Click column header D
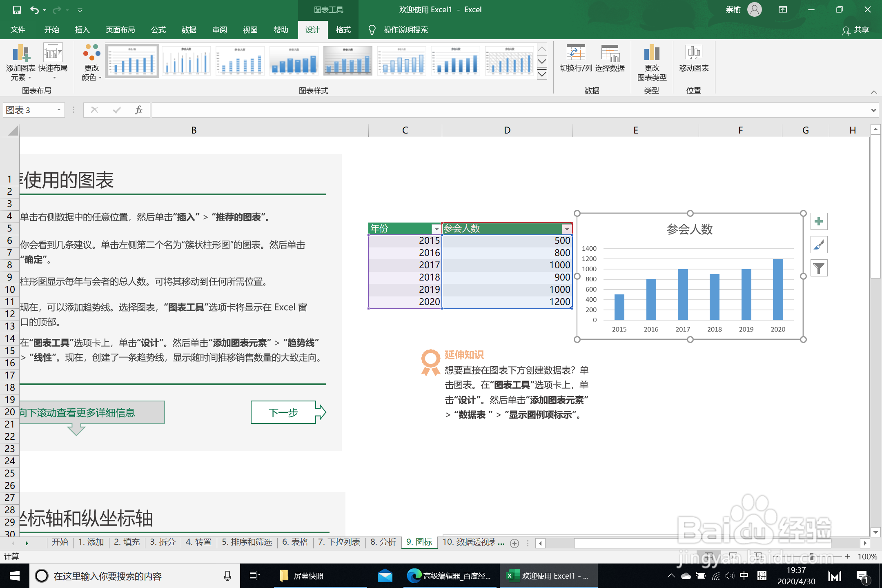 point(507,130)
